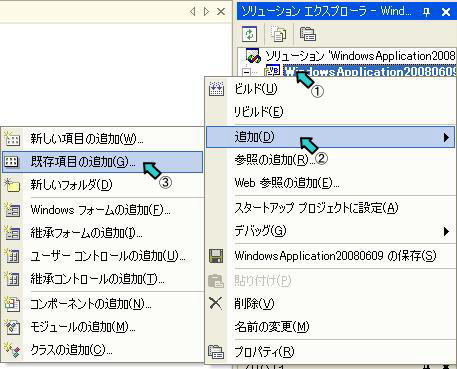Expand the 追加(D) submenu arrow

click(x=446, y=137)
